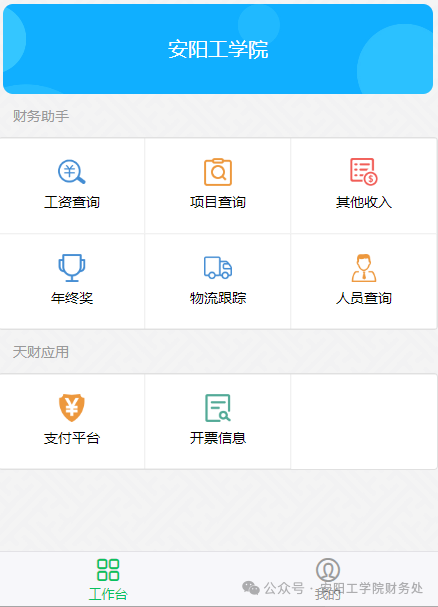Switch to the 我的 profile tab
Image resolution: width=438 pixels, height=607 pixels.
point(328,579)
